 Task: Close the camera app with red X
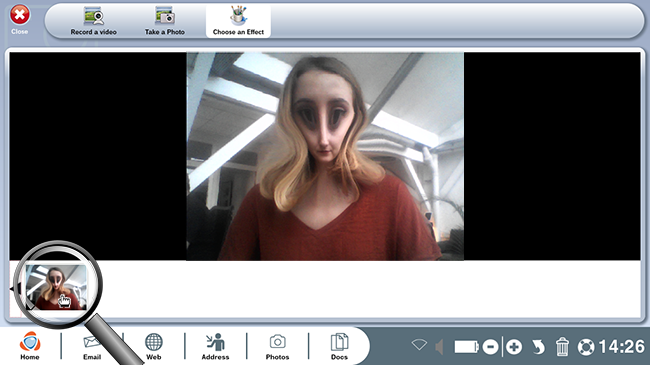click(x=19, y=15)
